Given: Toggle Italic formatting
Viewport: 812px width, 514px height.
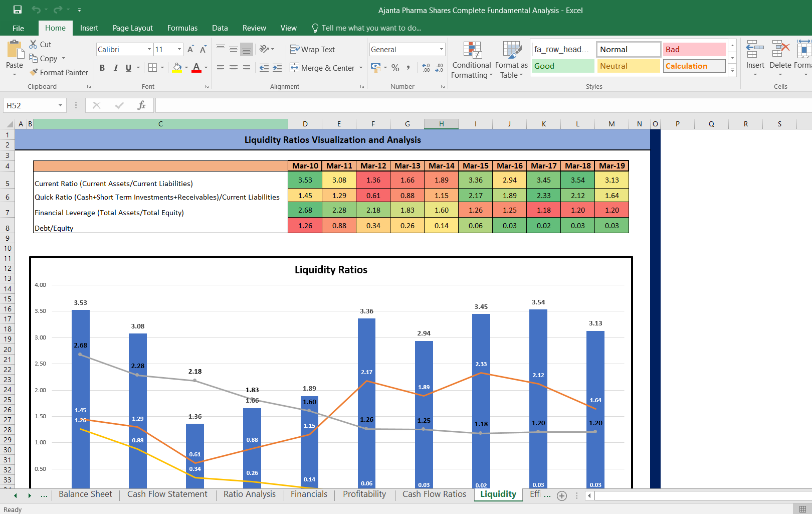Looking at the screenshot, I should (x=116, y=68).
